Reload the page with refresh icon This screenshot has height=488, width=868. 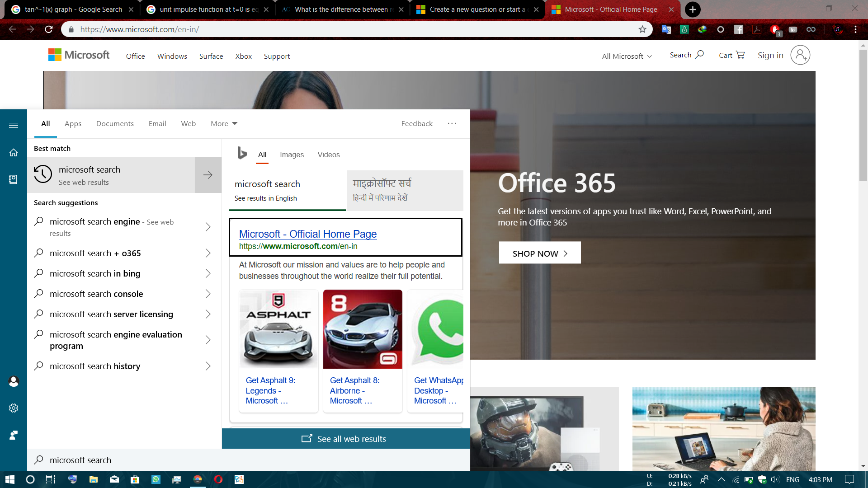point(49,29)
